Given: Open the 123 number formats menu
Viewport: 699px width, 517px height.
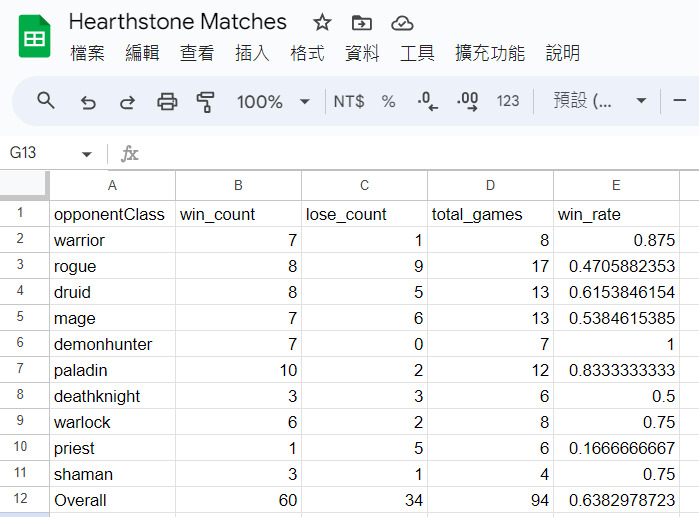Looking at the screenshot, I should coord(508,101).
